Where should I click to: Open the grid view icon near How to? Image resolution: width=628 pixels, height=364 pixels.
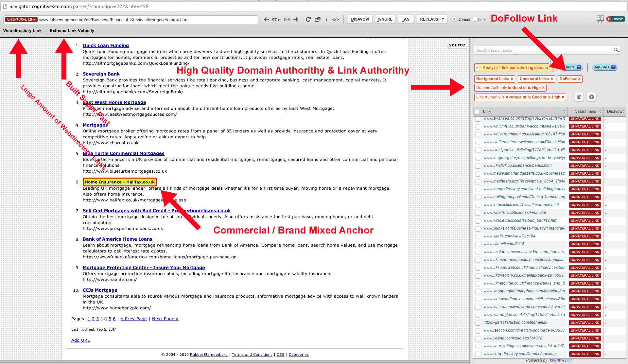[x=600, y=19]
